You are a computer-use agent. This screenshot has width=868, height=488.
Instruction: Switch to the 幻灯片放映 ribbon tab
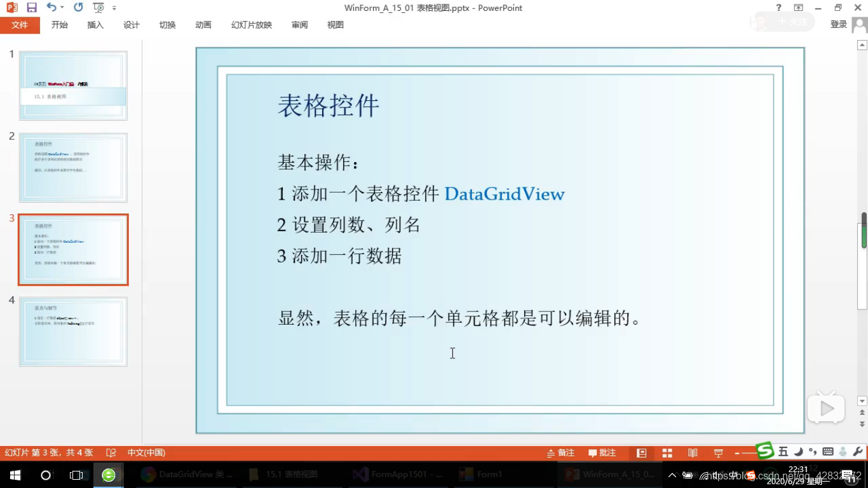pyautogui.click(x=252, y=25)
